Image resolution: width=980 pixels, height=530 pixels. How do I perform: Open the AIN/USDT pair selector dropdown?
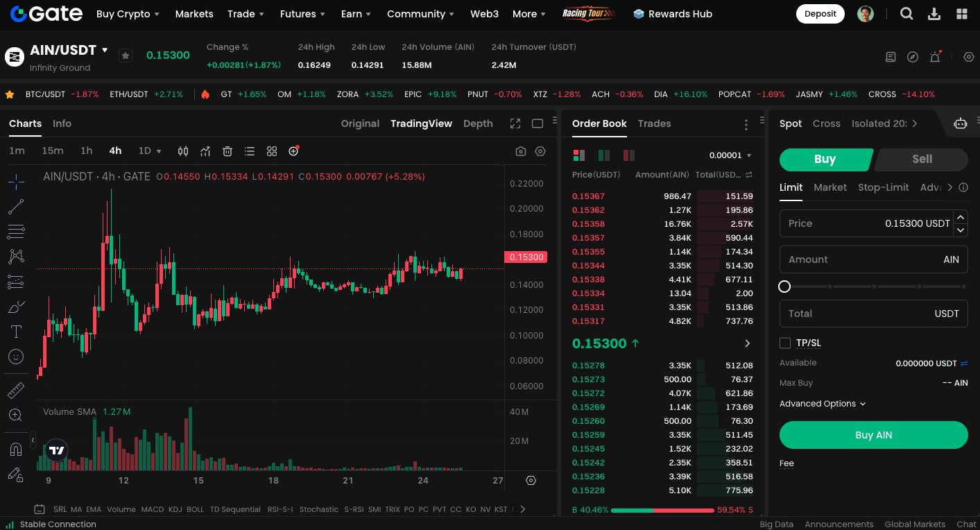click(105, 50)
